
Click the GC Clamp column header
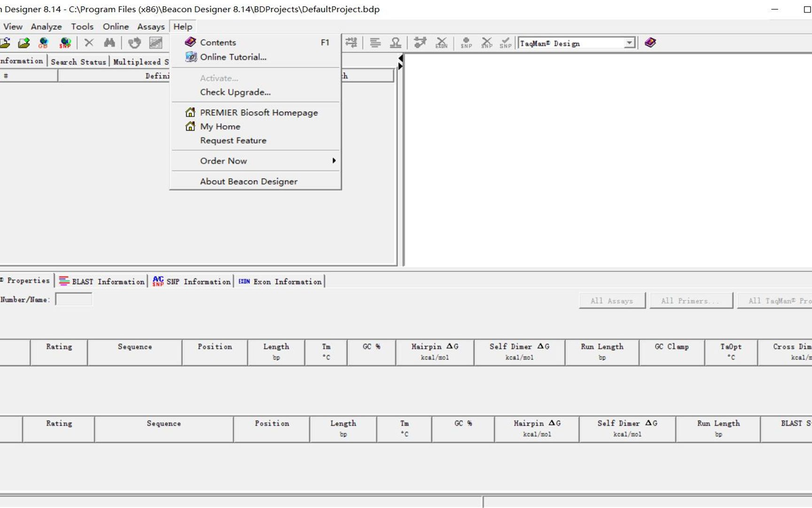[x=671, y=352]
